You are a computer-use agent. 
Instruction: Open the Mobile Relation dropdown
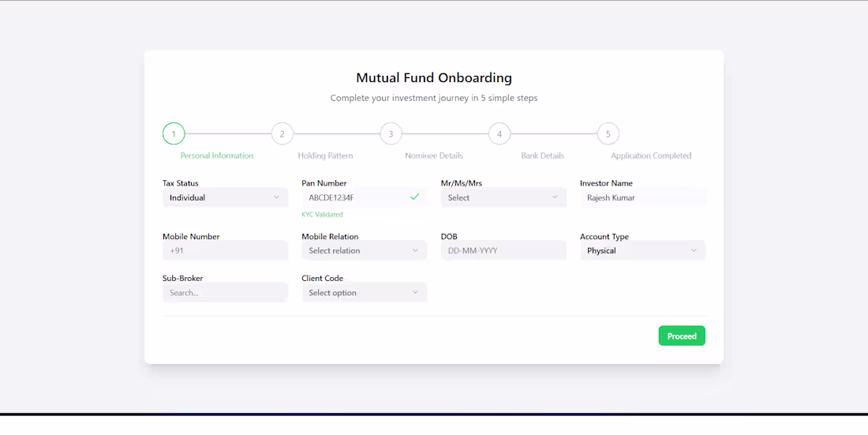point(365,250)
